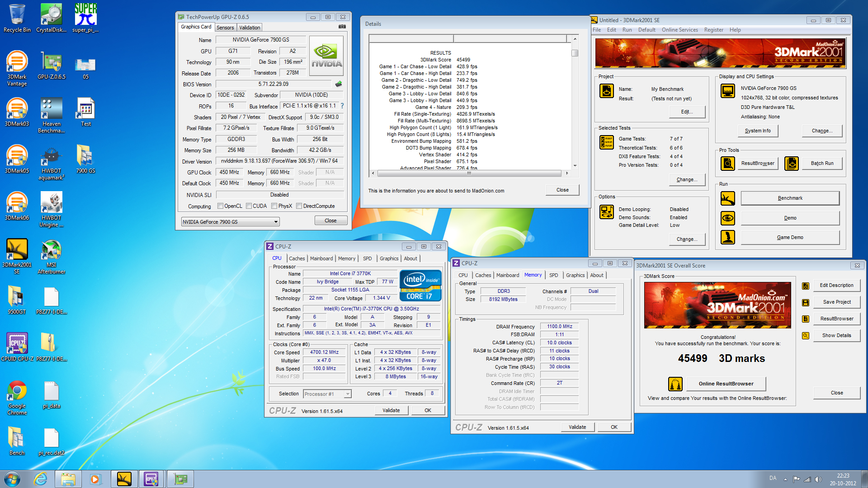Viewport: 868px width, 488px height.
Task: Click the Edit Description button
Action: [837, 286]
